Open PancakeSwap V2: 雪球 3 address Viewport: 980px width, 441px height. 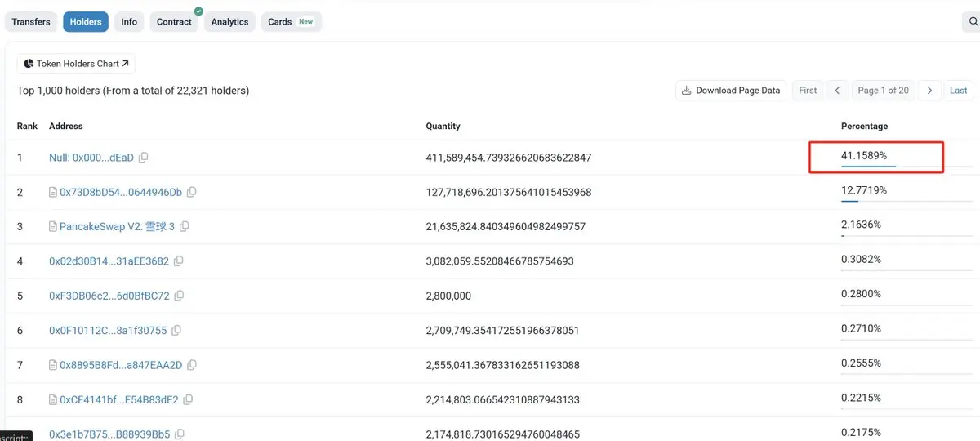click(117, 226)
